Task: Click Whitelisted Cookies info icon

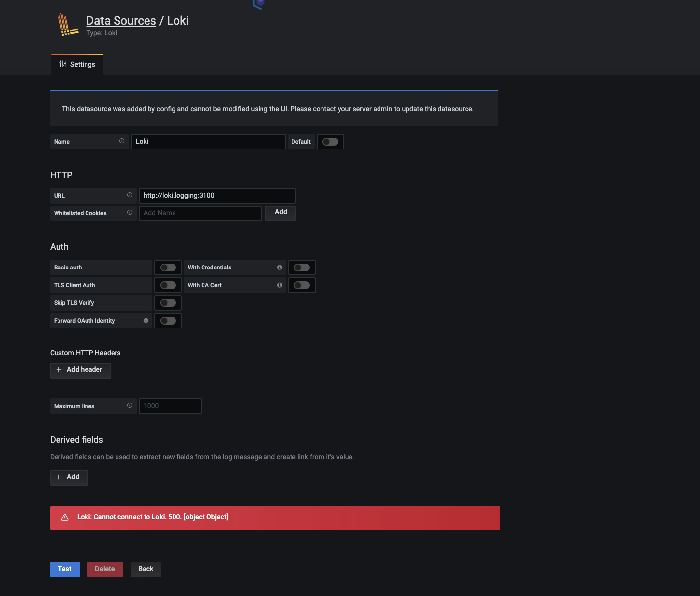Action: click(x=130, y=213)
